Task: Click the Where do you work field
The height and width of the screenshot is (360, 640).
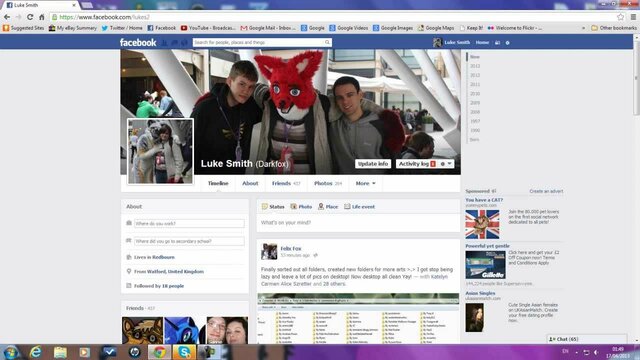Action: pyautogui.click(x=189, y=223)
